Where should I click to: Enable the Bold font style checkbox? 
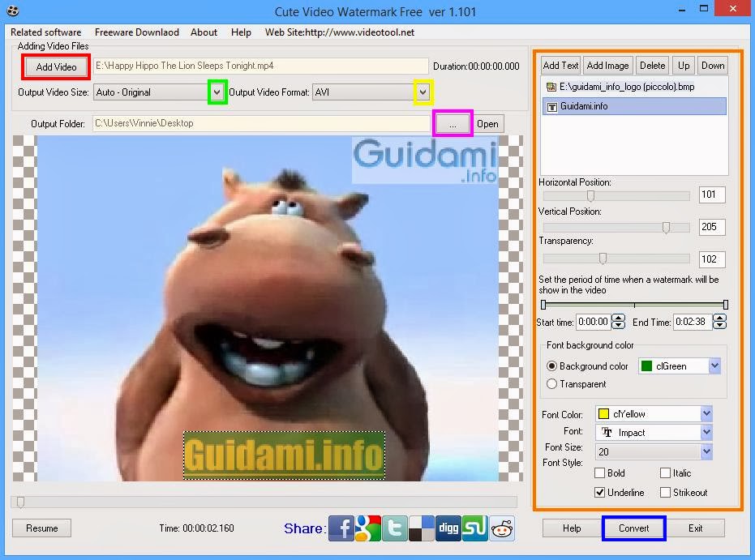(599, 473)
